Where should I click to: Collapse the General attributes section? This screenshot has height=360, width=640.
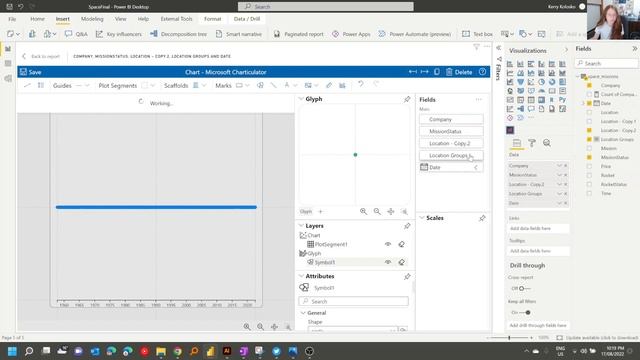(303, 313)
